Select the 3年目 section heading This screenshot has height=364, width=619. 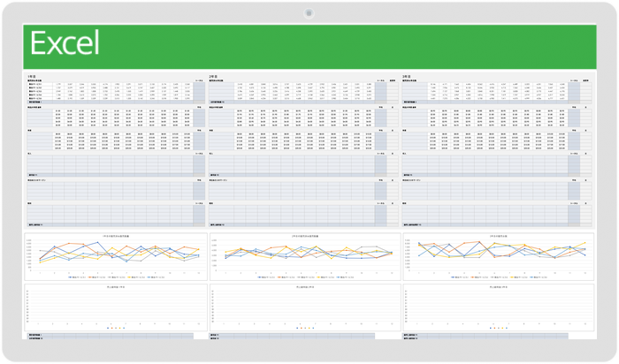tap(406, 76)
